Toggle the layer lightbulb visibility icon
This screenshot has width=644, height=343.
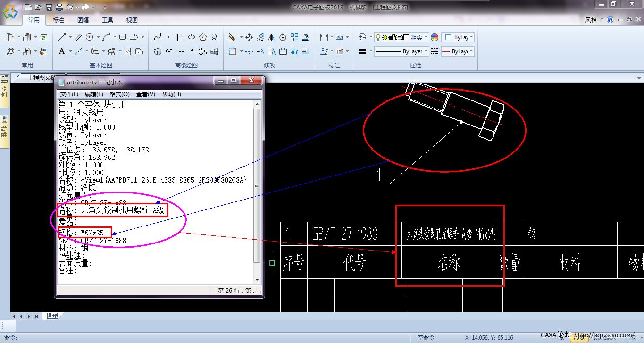point(378,37)
